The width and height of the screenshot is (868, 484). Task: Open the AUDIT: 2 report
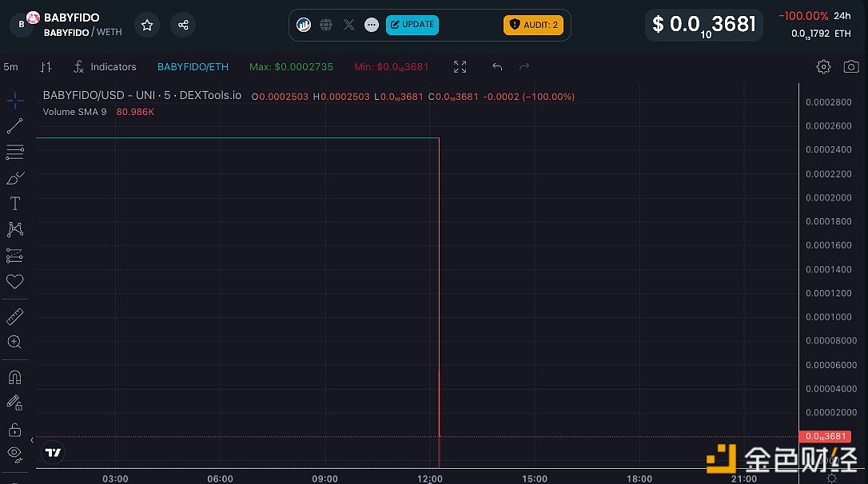pos(534,25)
